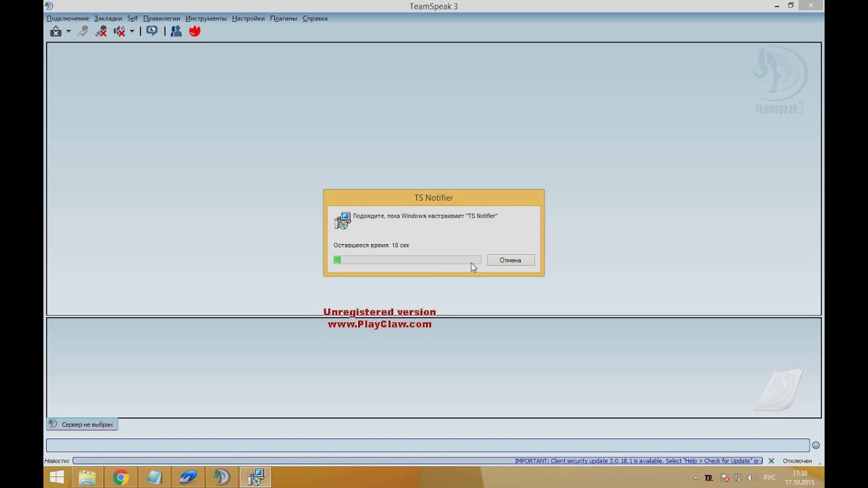Open File Explorer from the taskbar
868x488 pixels.
pos(87,478)
